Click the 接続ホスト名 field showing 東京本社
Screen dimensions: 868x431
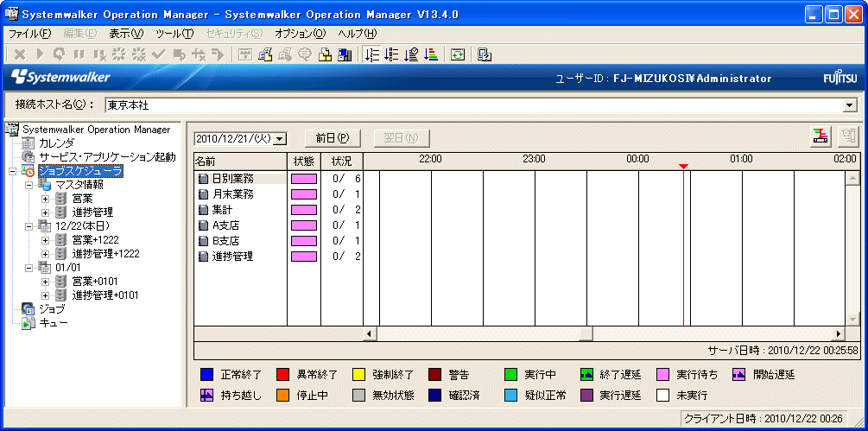pos(480,105)
